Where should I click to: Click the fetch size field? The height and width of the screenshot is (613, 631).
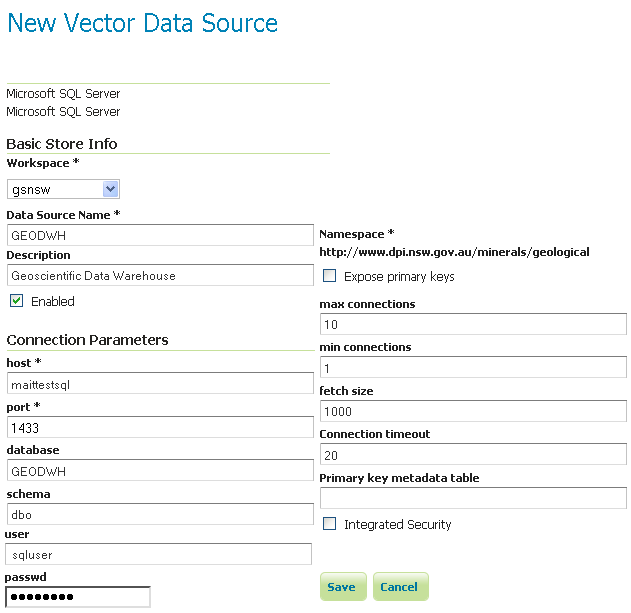coord(472,411)
